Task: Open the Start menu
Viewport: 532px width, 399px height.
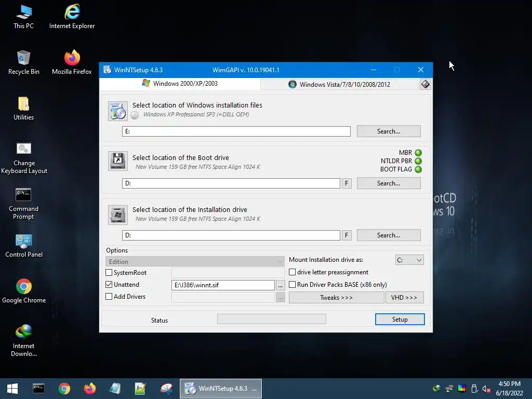Action: [x=12, y=389]
